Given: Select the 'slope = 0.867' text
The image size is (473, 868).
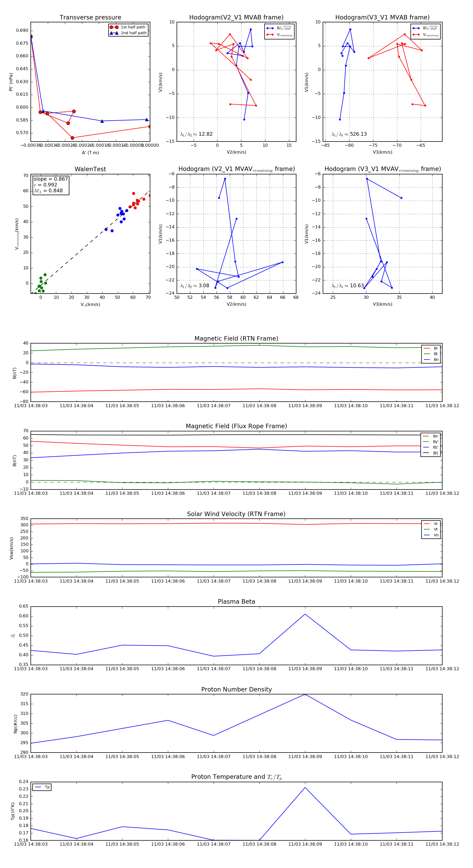Looking at the screenshot, I should tap(50, 179).
